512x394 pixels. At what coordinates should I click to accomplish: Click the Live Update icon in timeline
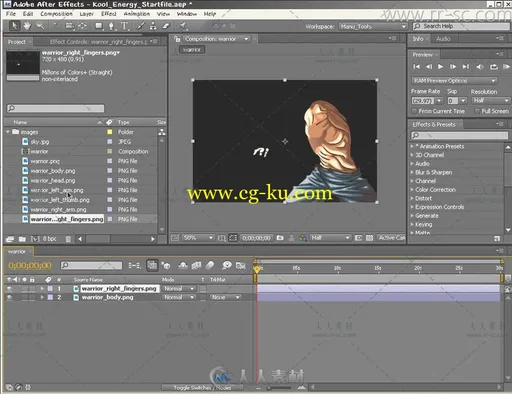(x=152, y=265)
